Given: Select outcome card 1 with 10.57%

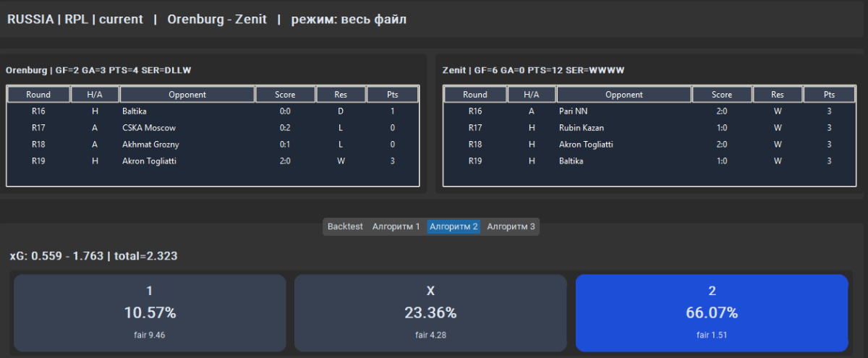Looking at the screenshot, I should click(x=150, y=312).
